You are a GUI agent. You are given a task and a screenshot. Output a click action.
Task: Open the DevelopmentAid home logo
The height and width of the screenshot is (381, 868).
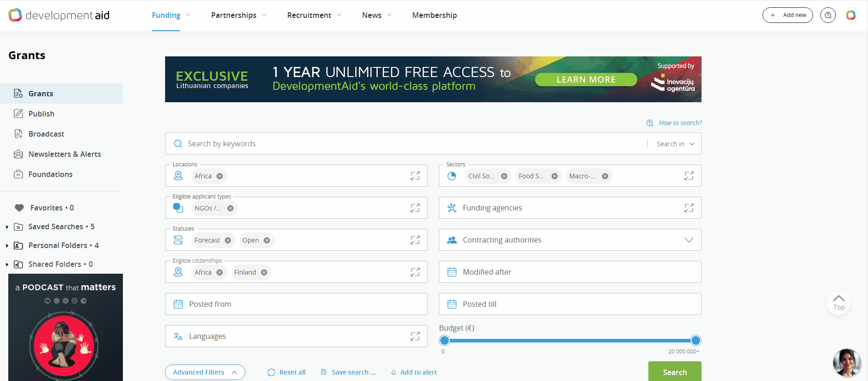(59, 15)
